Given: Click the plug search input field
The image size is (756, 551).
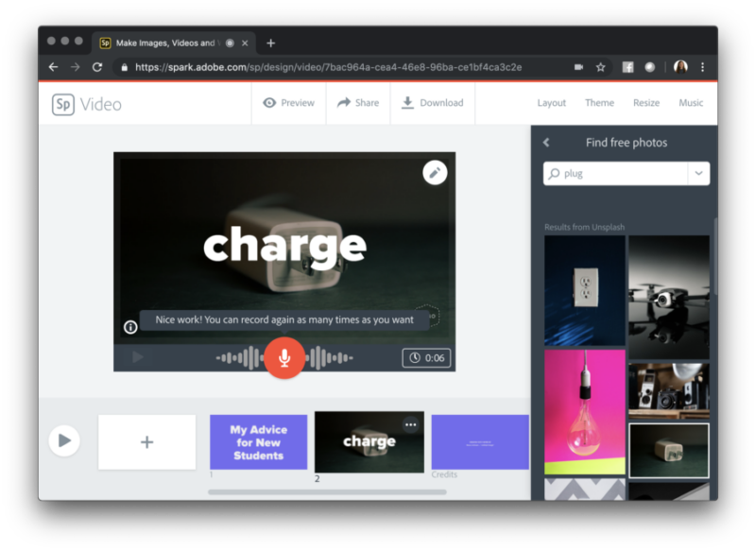Looking at the screenshot, I should [x=619, y=173].
